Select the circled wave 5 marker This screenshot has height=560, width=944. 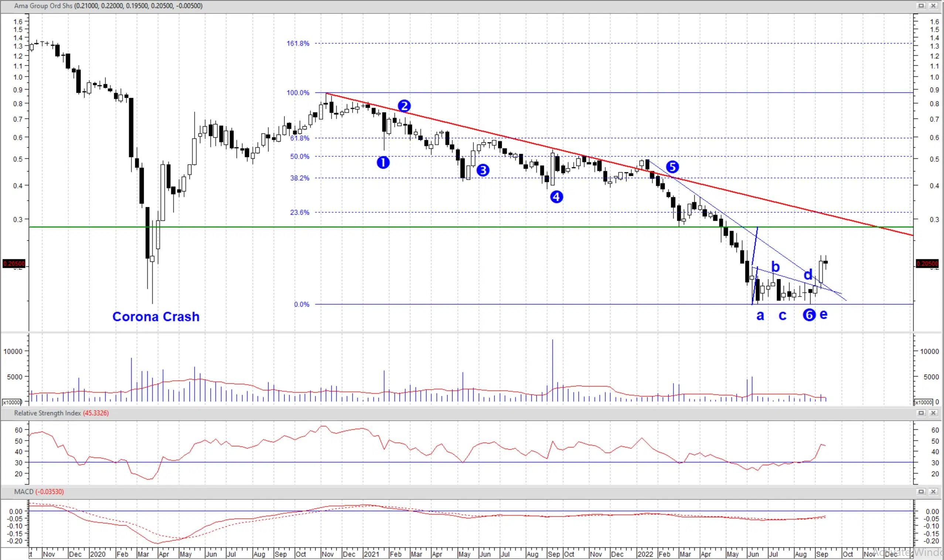[x=672, y=167]
